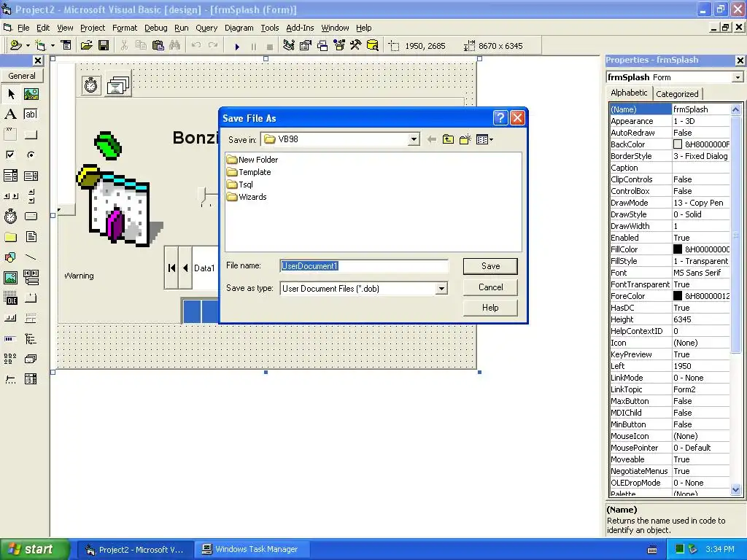Select the Timer tool in the toolbox
Screen dimensions: 747x560
10,217
